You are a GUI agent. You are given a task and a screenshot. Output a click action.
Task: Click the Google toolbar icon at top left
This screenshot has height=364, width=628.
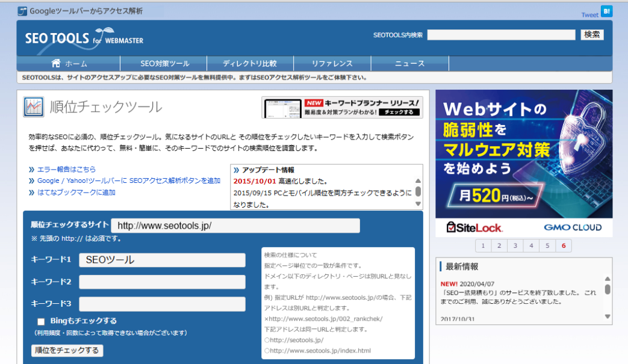pos(22,11)
